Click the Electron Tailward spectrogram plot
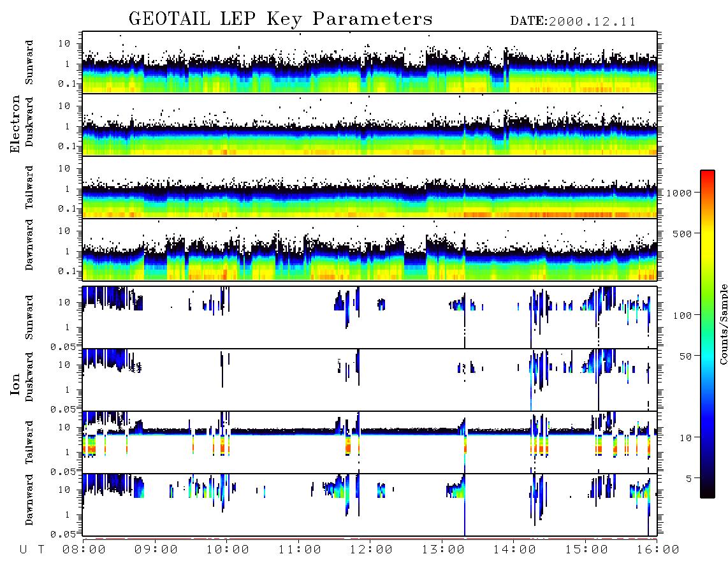Viewport: 728px width, 561px height. point(370,187)
